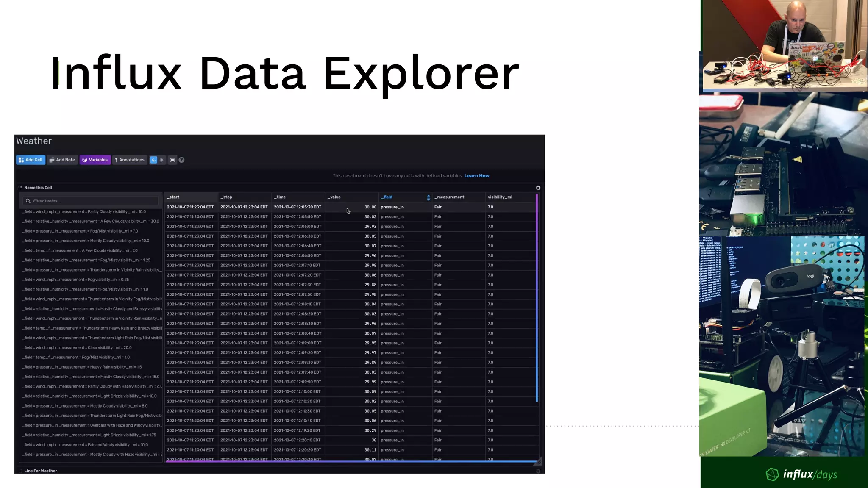This screenshot has width=868, height=488.
Task: Open cell settings gear on Name this Cell
Action: (x=538, y=188)
